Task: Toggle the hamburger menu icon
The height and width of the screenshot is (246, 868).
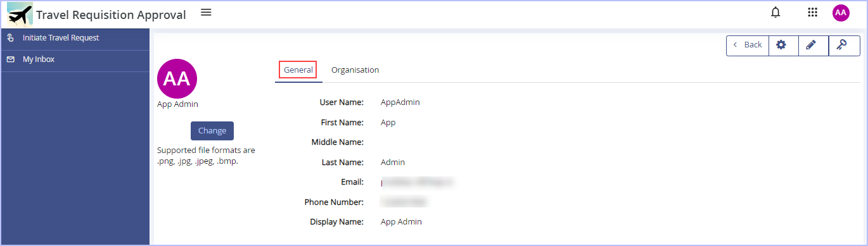Action: point(206,12)
